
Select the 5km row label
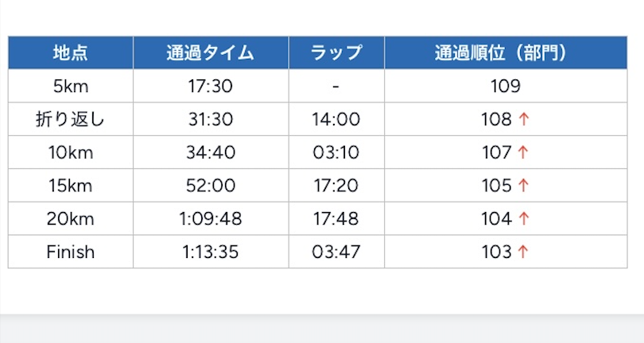point(71,87)
